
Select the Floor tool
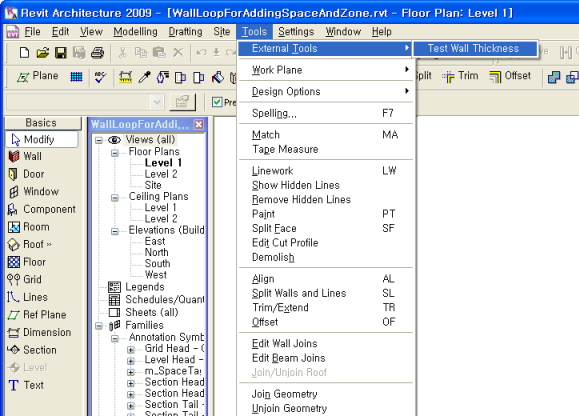27,262
